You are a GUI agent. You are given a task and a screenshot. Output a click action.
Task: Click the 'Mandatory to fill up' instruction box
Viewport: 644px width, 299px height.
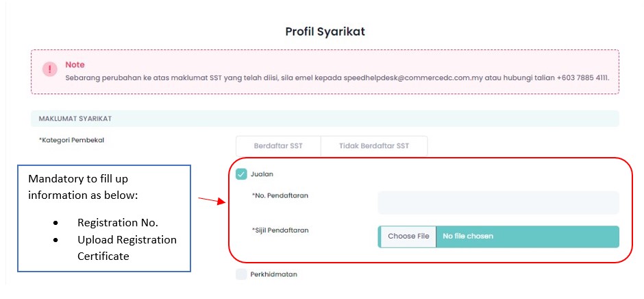103,185
